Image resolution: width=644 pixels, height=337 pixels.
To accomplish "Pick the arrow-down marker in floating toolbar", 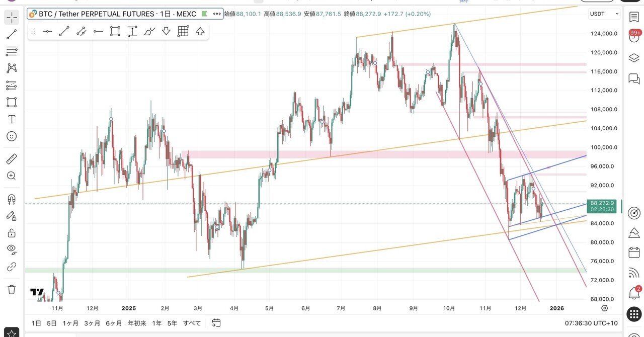I will click(166, 31).
